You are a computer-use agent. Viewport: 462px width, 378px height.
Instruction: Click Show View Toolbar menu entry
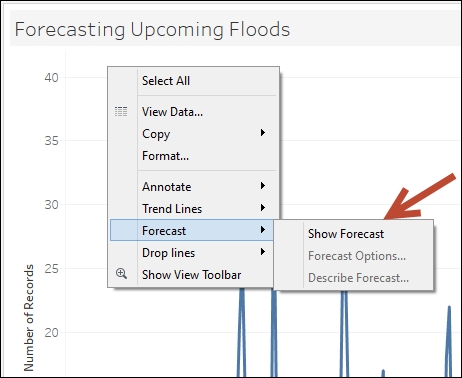point(192,275)
